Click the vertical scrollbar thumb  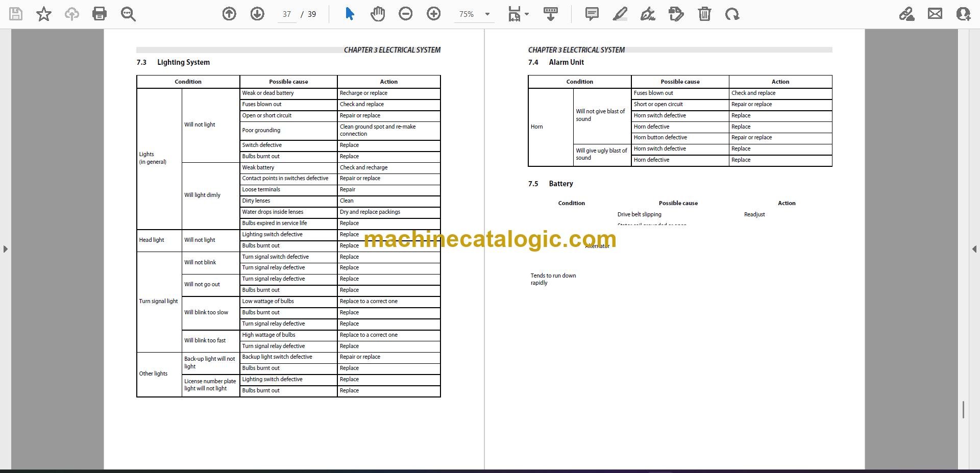click(963, 410)
